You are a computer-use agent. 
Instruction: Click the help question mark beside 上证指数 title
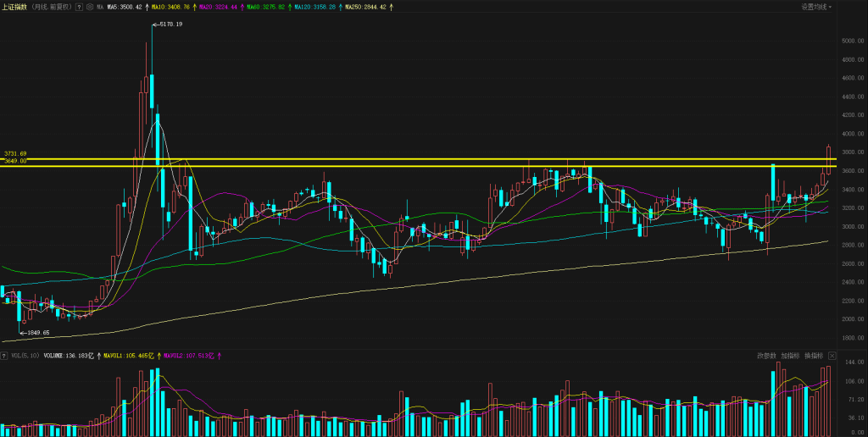[79, 7]
